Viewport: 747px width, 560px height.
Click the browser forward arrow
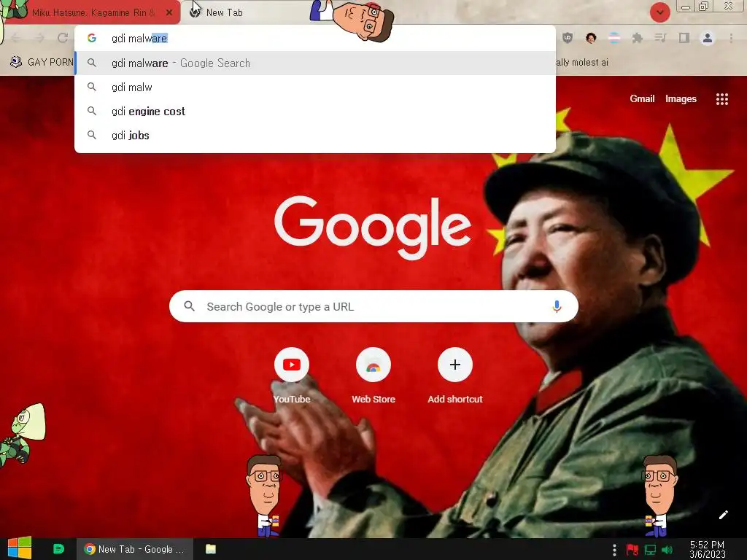click(x=39, y=38)
